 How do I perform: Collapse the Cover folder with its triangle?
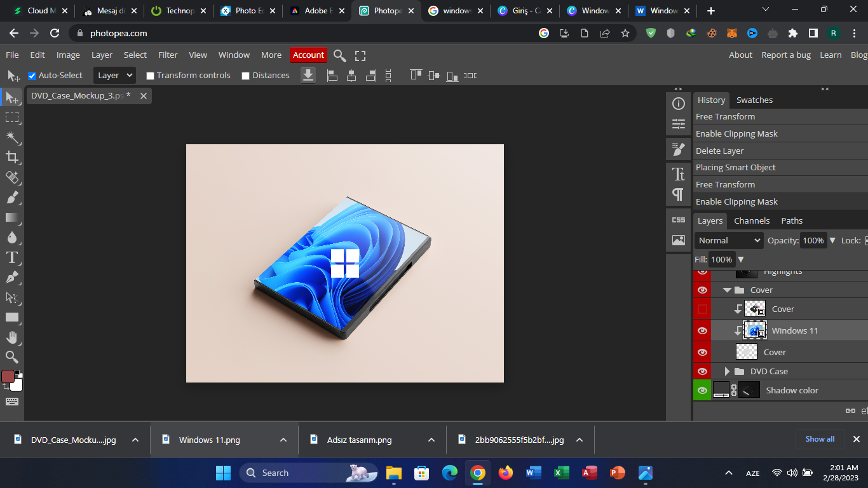[728, 290]
